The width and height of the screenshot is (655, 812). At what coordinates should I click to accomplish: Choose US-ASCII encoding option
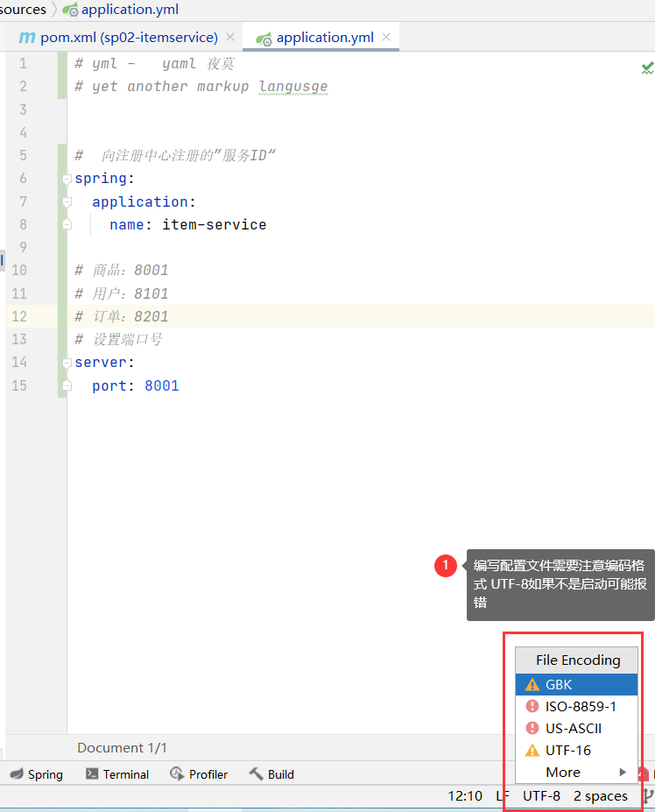[576, 728]
